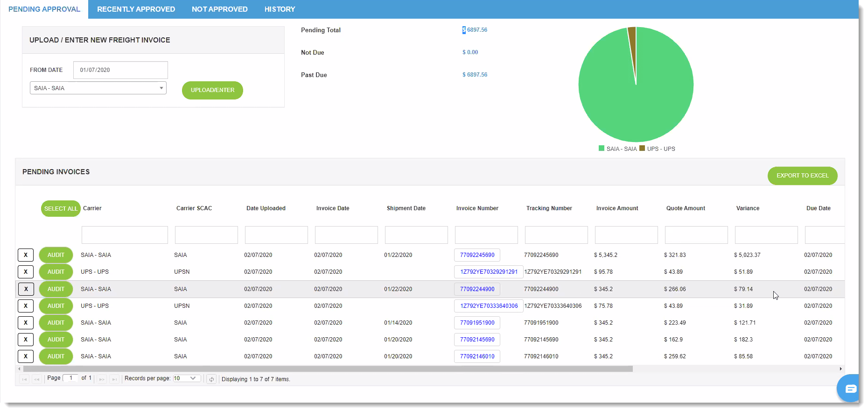Click the Invoice Amount filter box

coord(626,235)
